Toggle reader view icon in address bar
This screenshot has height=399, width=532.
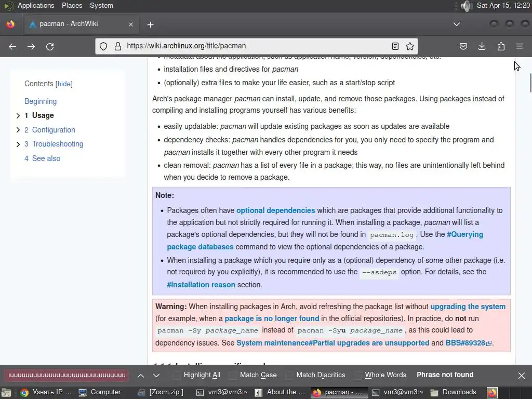coord(395,46)
